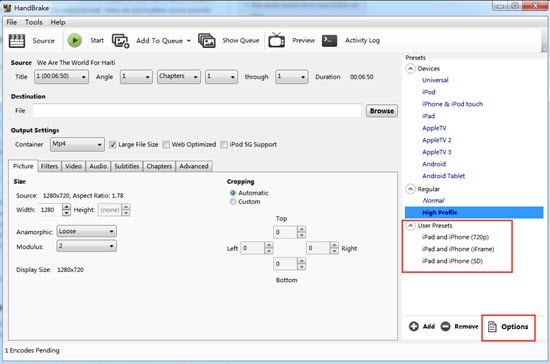
Task: Open the Anamorphic Loose dropdown
Action: pyautogui.click(x=87, y=231)
